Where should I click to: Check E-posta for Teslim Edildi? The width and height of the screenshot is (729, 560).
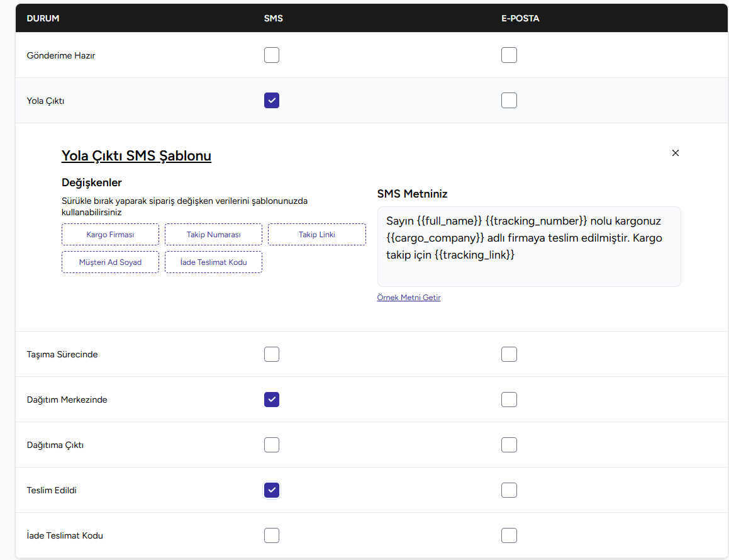509,490
